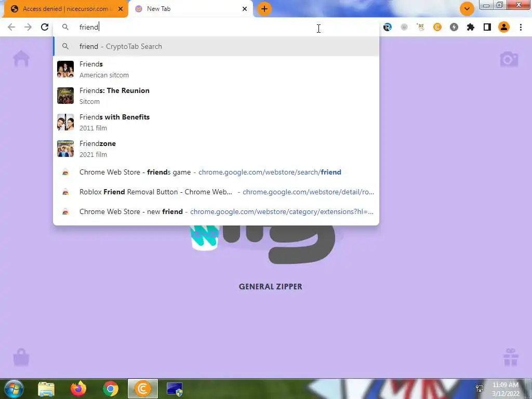Click the camera icon on the page

(509, 59)
